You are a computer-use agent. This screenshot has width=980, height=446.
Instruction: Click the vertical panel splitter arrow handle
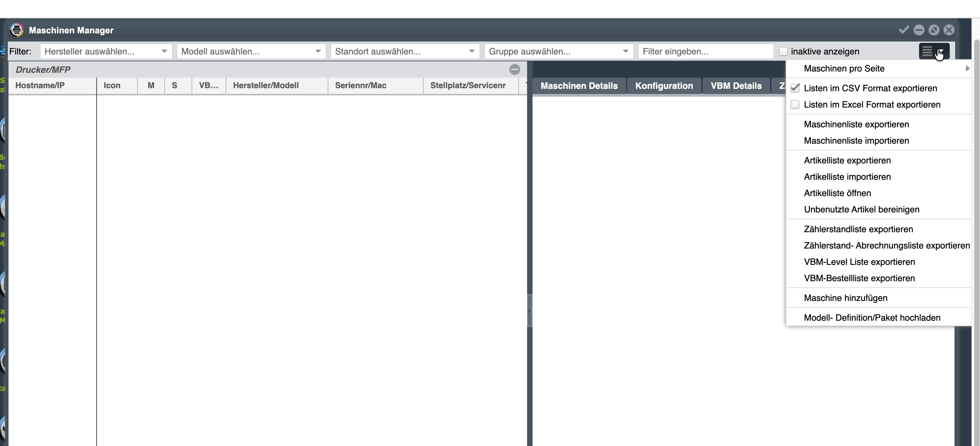(529, 310)
